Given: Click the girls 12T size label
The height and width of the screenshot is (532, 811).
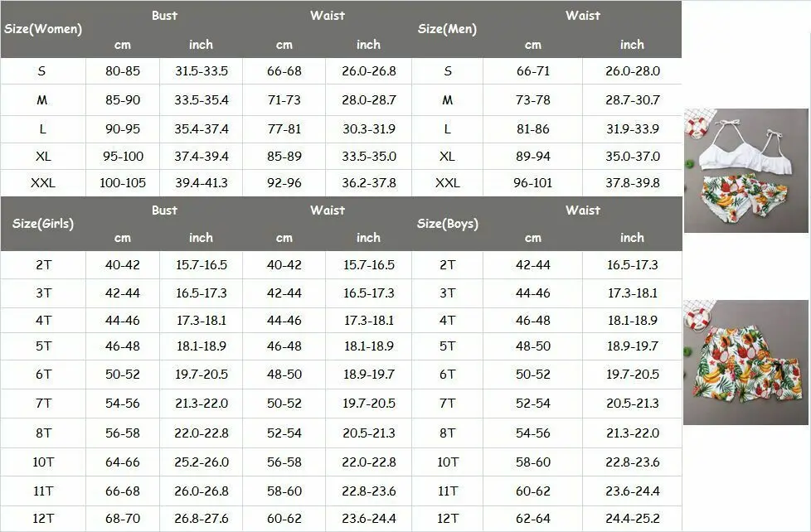Looking at the screenshot, I should pos(43,519).
